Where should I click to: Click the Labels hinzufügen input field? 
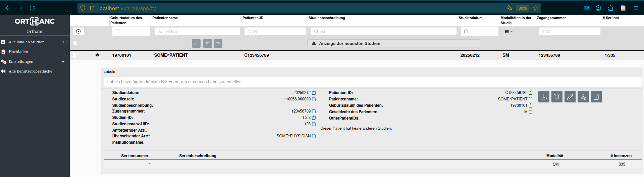click(373, 82)
